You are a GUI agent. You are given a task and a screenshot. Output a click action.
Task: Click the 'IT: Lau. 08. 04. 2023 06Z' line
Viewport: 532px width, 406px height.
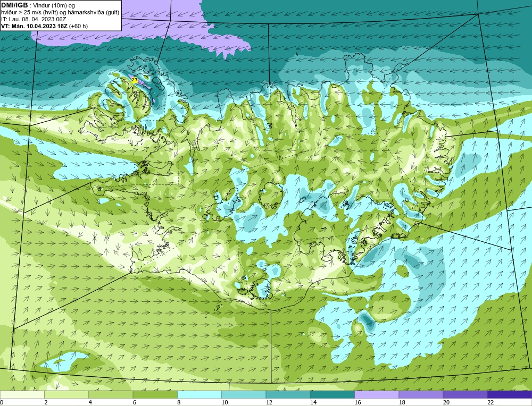pos(34,19)
